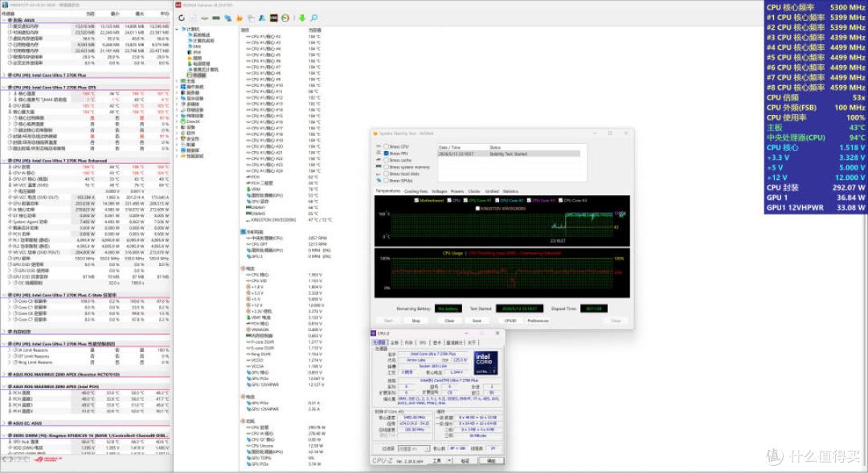Viewport: 868px width, 474px height.
Task: Uncheck the Stress FPU checkbox
Action: 386,153
